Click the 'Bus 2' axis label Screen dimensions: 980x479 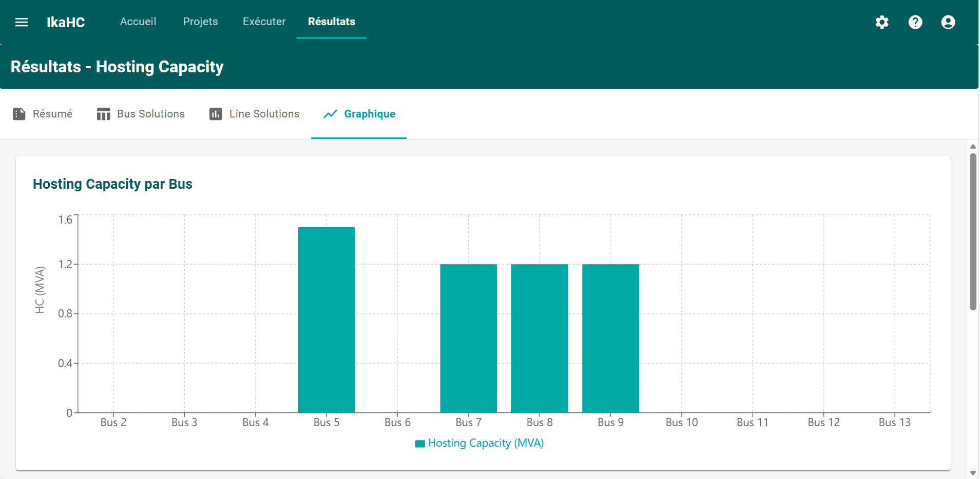(x=113, y=423)
